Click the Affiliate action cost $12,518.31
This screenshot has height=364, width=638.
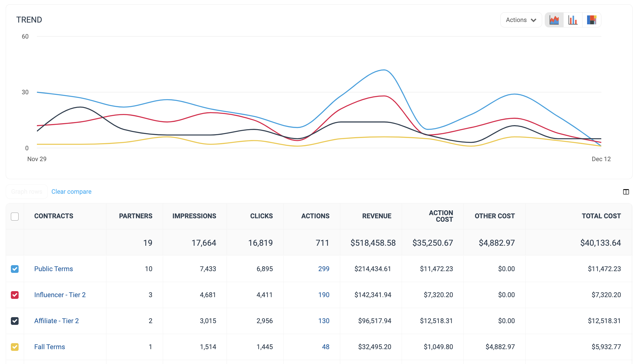(x=436, y=321)
